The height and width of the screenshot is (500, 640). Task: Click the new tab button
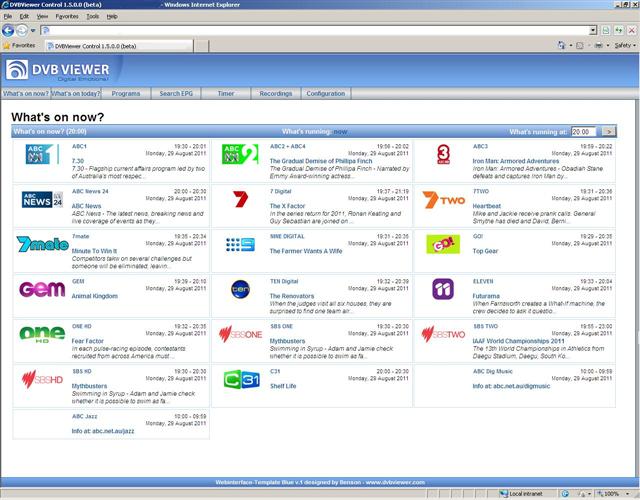(x=201, y=46)
